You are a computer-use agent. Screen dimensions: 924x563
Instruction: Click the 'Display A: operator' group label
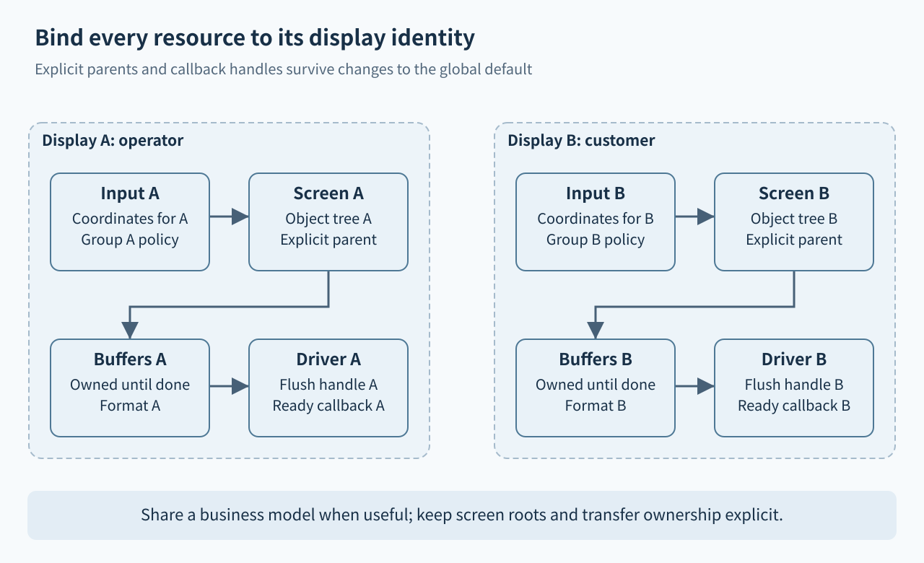point(113,140)
